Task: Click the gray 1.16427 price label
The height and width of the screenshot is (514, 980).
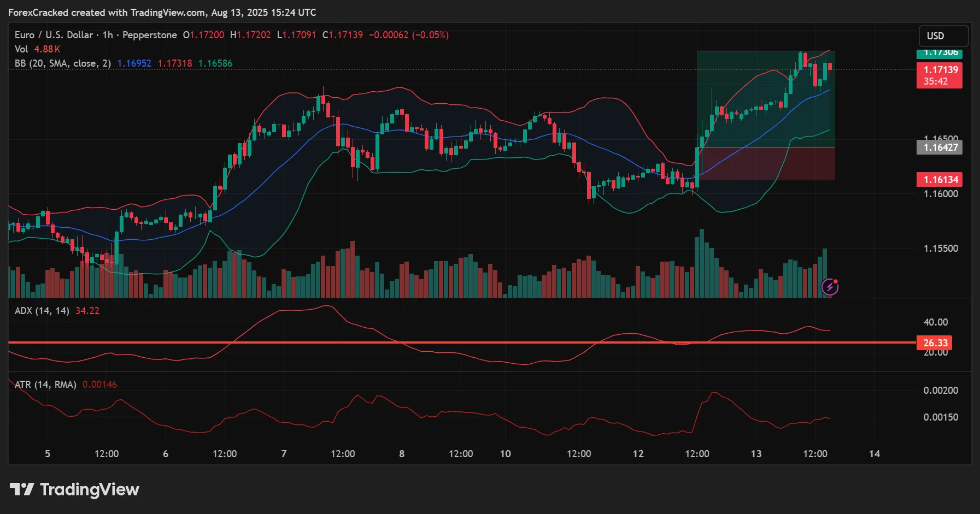Action: [940, 147]
